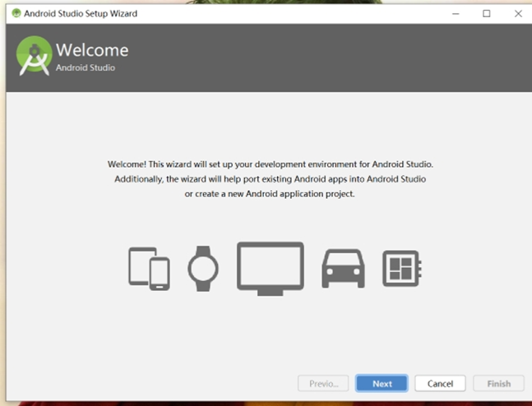Click the line 'Additionally, the wizard will help port...'
This screenshot has width=532, height=406.
point(270,179)
